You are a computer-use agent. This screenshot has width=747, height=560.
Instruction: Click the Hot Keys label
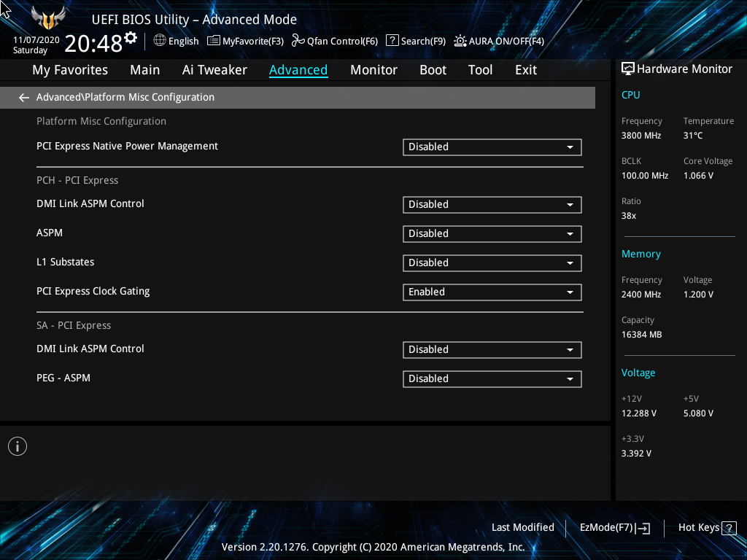pyautogui.click(x=698, y=528)
